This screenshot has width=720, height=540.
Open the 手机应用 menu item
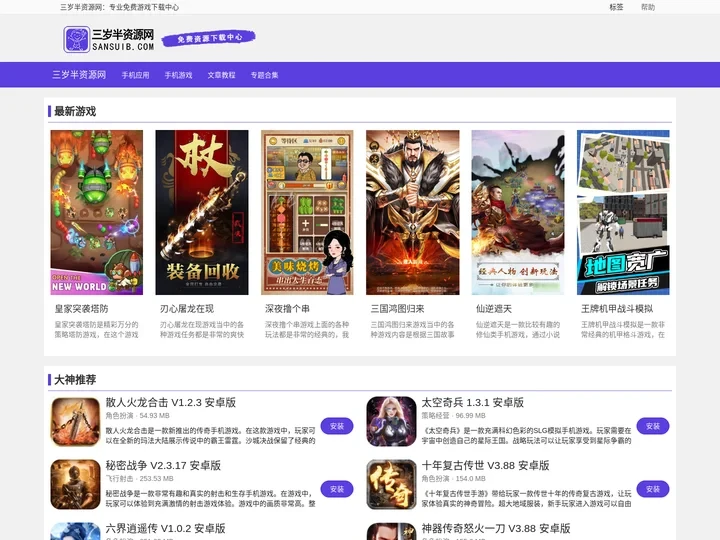click(135, 75)
